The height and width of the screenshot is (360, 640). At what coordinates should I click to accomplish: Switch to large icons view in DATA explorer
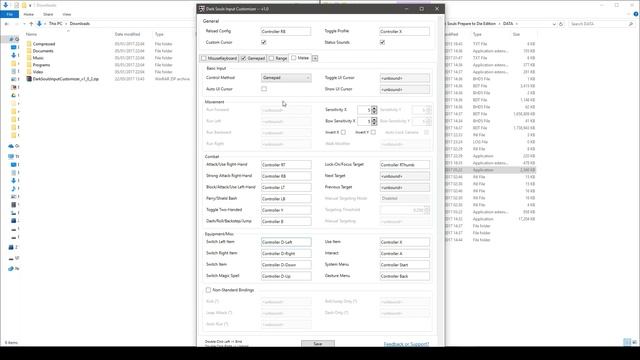click(x=635, y=342)
